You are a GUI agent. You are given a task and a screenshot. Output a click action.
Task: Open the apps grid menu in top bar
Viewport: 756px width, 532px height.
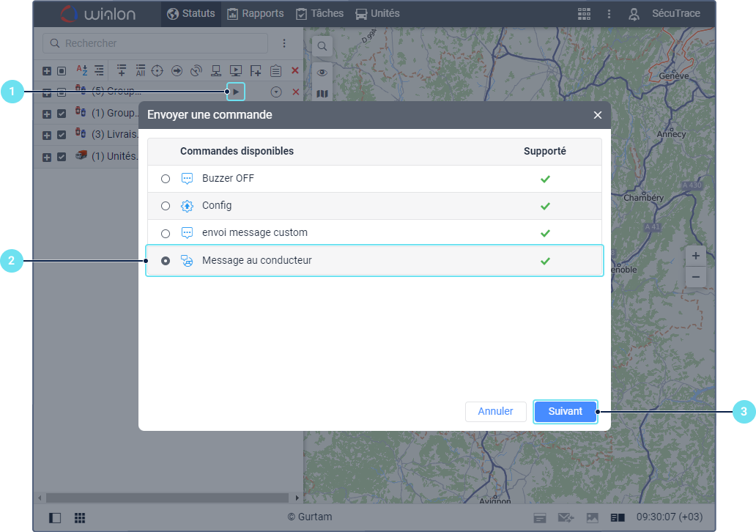(x=584, y=14)
